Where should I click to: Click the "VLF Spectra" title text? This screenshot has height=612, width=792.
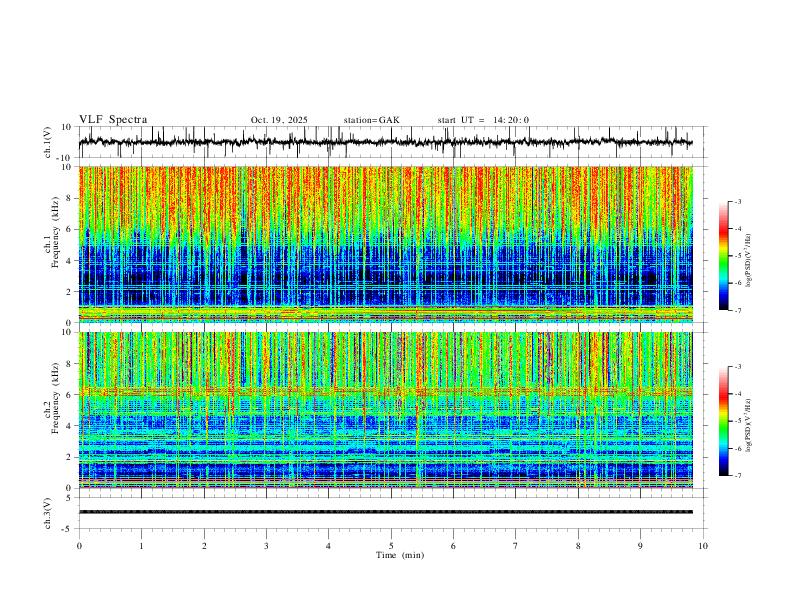(113, 120)
